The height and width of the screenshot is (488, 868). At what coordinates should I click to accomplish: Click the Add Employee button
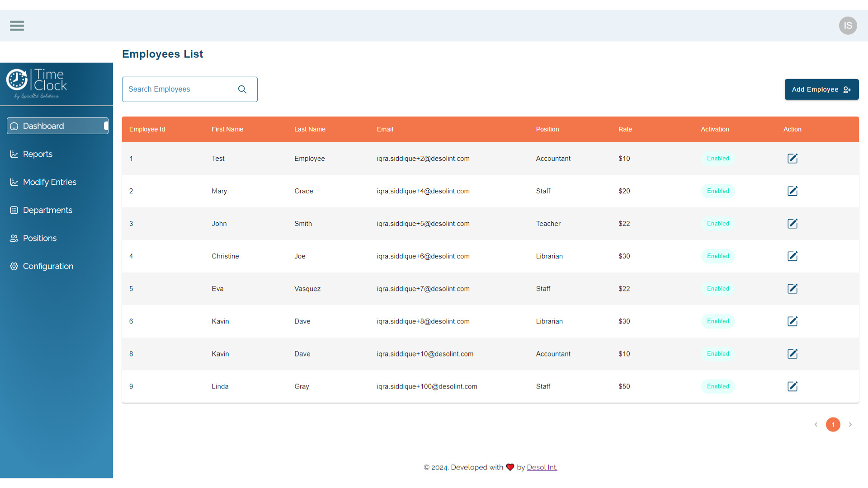[x=821, y=89]
